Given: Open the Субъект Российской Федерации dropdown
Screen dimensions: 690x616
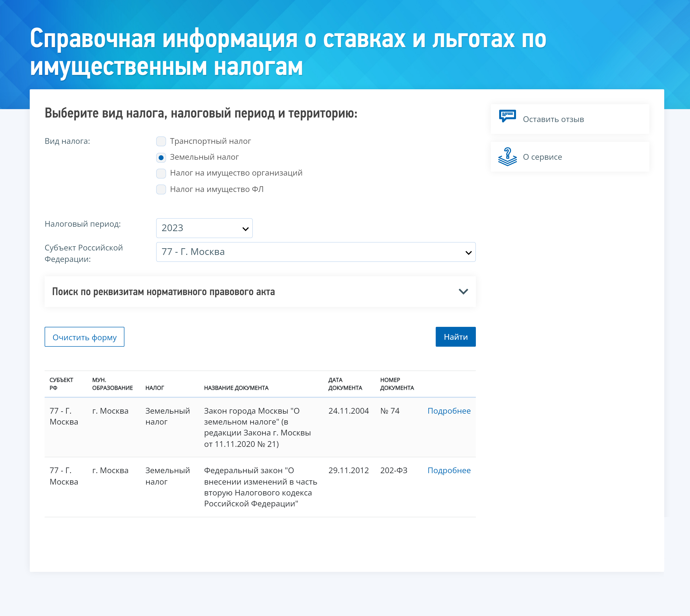Looking at the screenshot, I should pyautogui.click(x=316, y=252).
